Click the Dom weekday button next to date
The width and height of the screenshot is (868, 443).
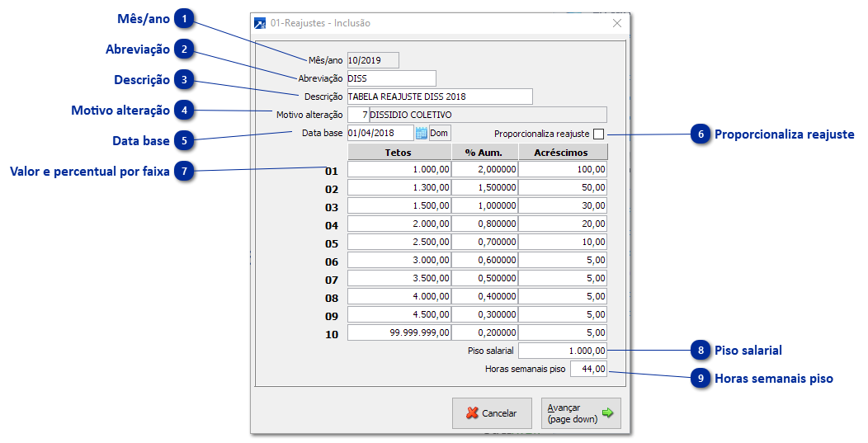coord(440,133)
